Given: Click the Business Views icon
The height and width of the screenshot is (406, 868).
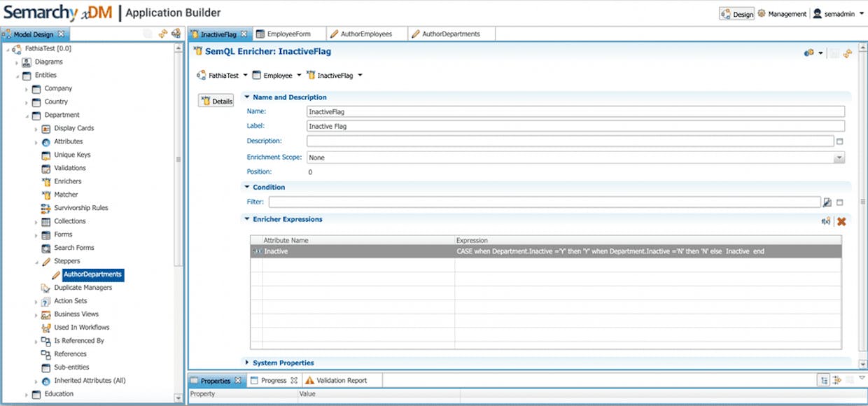Looking at the screenshot, I should 46,314.
